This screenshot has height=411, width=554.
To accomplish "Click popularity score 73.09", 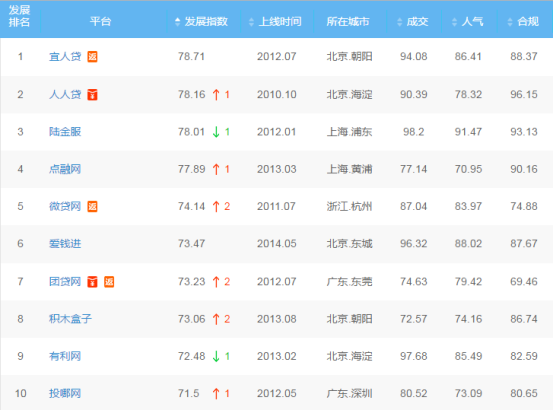I will (468, 393).
